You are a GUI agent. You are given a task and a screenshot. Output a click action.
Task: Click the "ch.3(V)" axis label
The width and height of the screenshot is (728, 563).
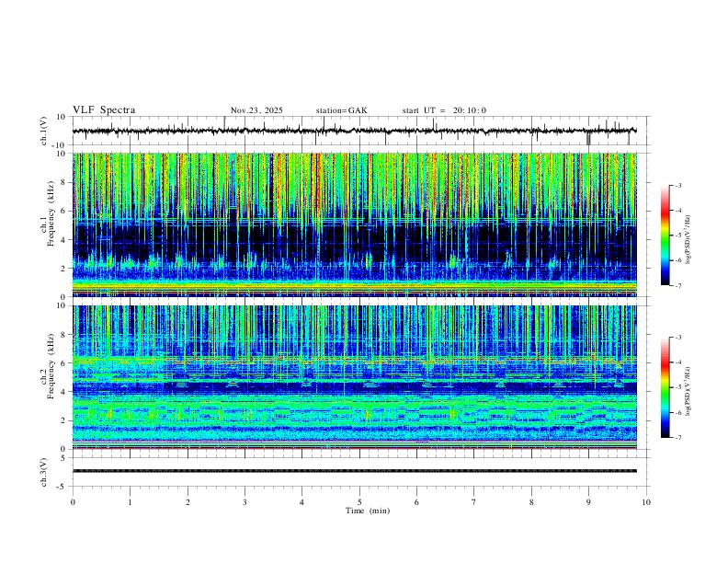(44, 472)
